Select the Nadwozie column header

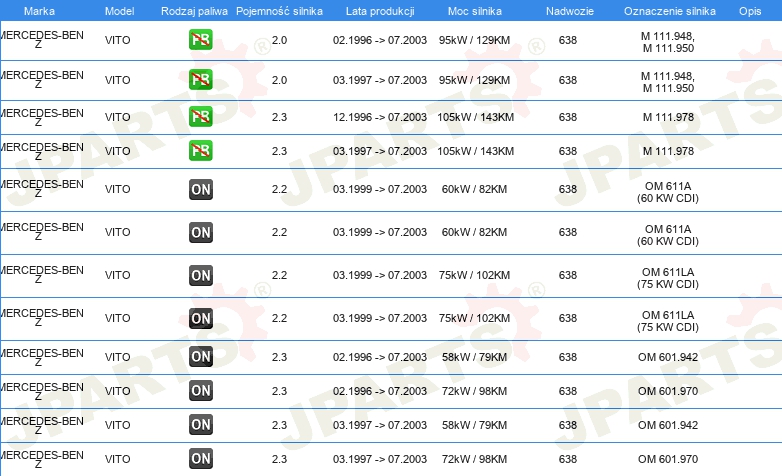pos(570,11)
